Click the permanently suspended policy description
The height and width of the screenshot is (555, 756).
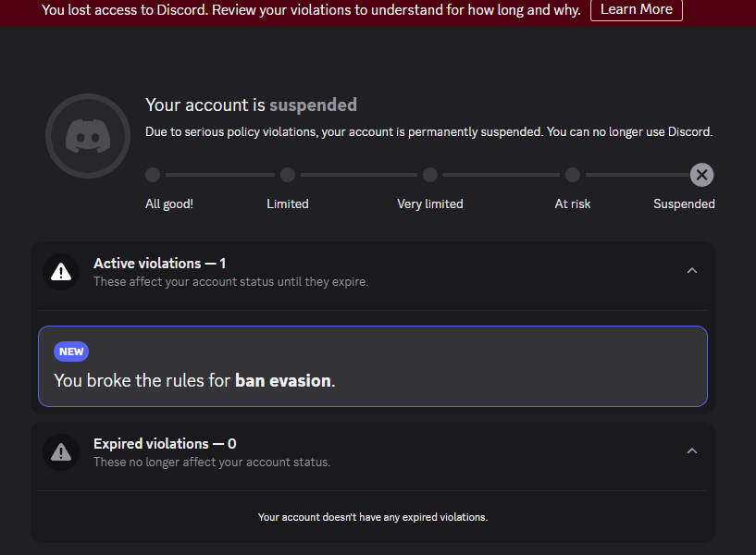pyautogui.click(x=429, y=132)
